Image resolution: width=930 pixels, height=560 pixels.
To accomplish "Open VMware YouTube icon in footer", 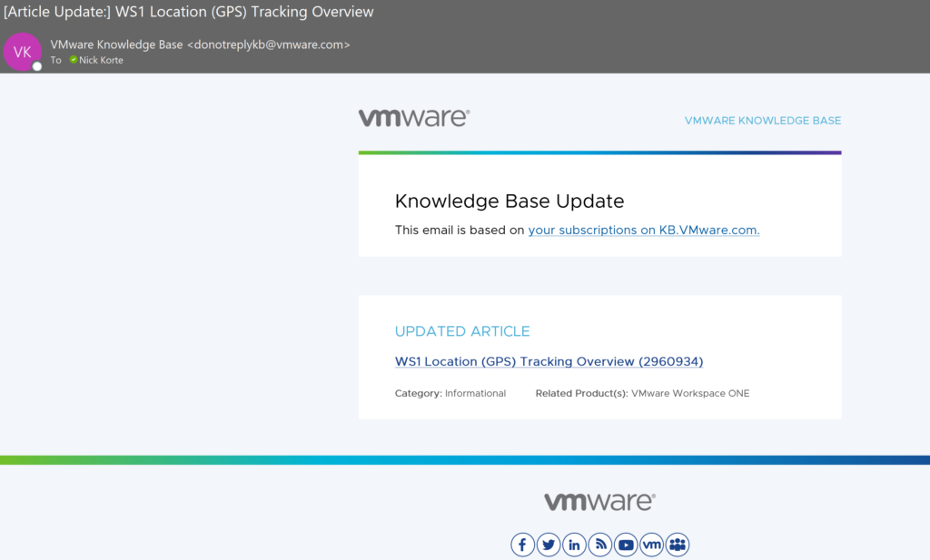I will pyautogui.click(x=626, y=545).
